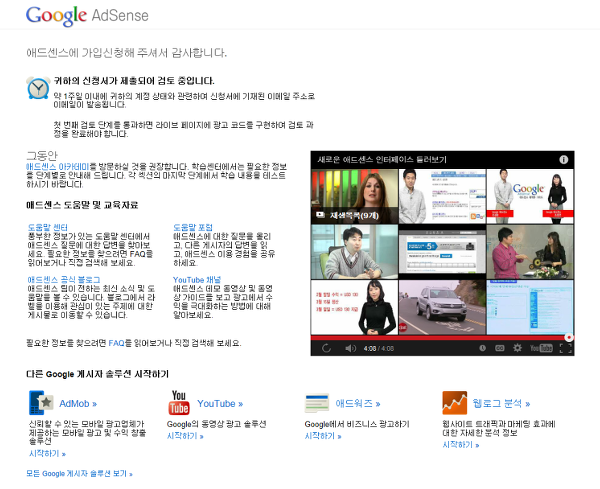Screen dimensions: 600x489
Task: Click the AdWords icon
Action: [317, 403]
